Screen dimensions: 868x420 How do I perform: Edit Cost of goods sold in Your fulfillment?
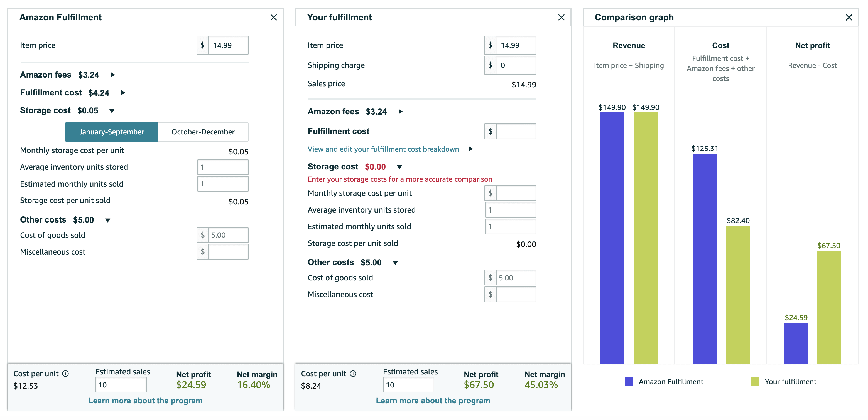point(516,278)
